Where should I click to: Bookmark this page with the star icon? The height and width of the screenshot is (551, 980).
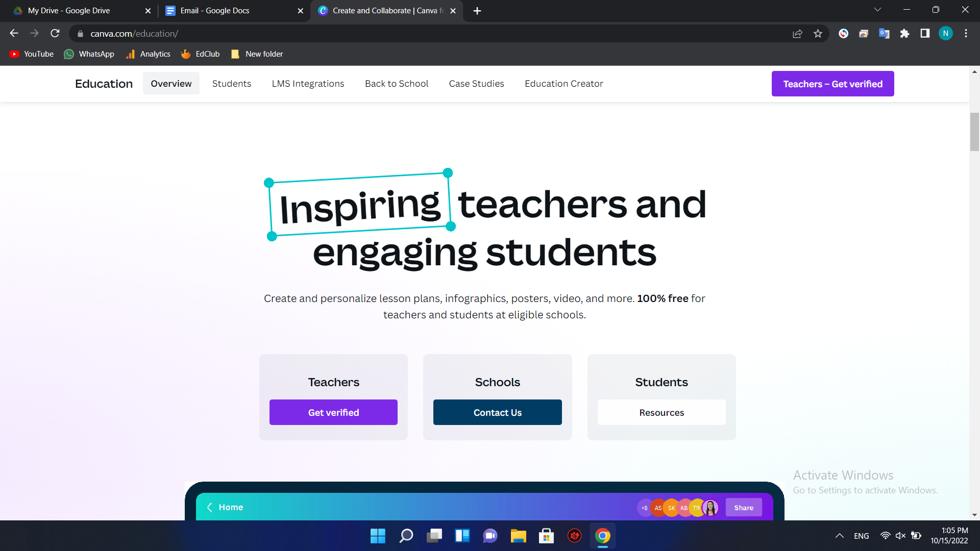818,34
